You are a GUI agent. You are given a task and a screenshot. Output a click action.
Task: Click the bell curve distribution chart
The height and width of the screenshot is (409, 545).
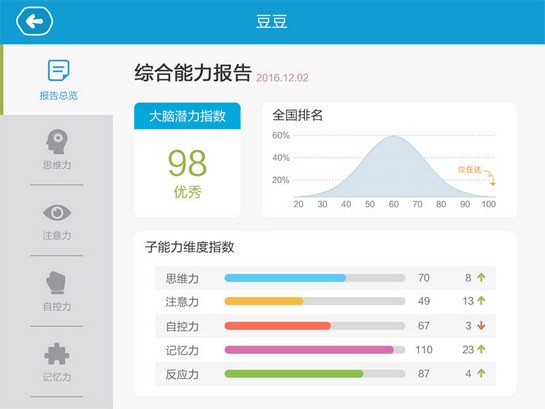coord(394,167)
